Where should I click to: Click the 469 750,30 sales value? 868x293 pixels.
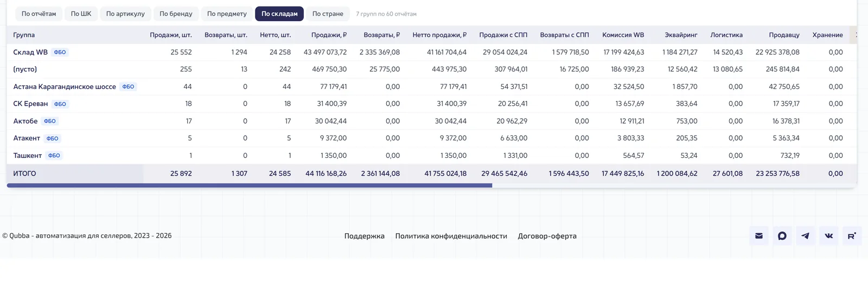(329, 69)
